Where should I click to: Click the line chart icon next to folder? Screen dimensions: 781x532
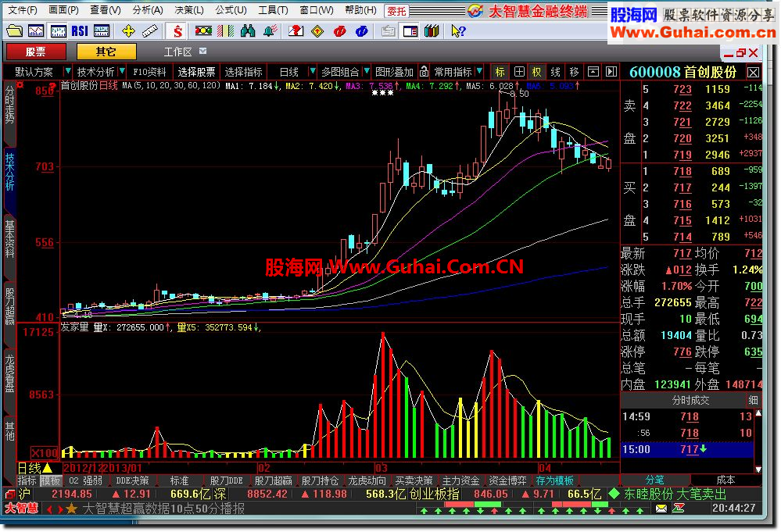click(36, 31)
